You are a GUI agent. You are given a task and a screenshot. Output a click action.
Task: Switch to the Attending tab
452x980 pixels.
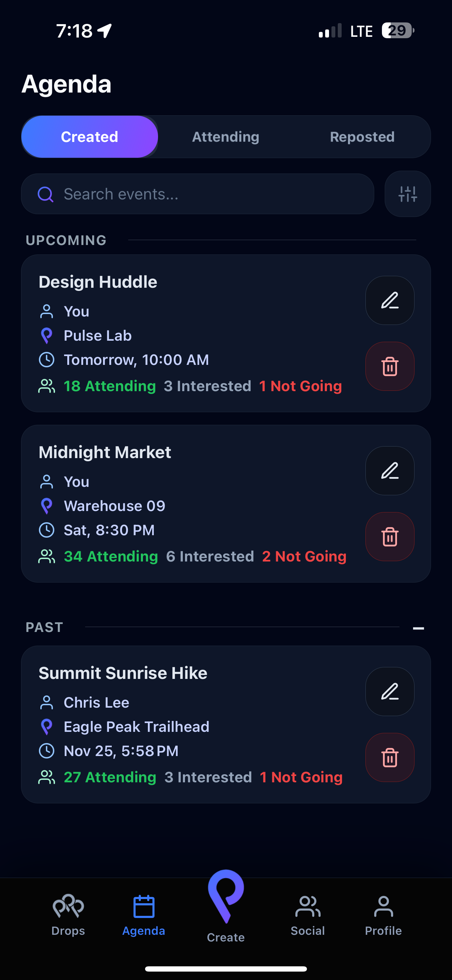[x=226, y=137]
